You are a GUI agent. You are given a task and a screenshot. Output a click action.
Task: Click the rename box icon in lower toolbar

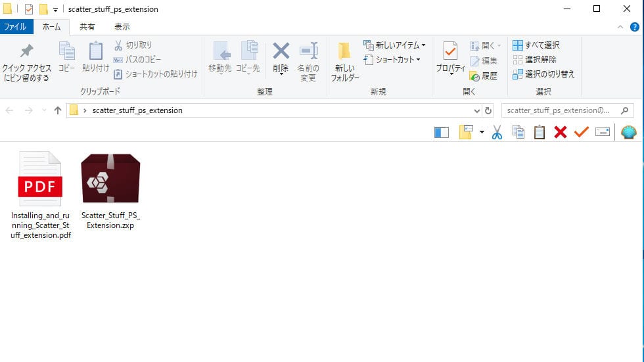coord(603,132)
